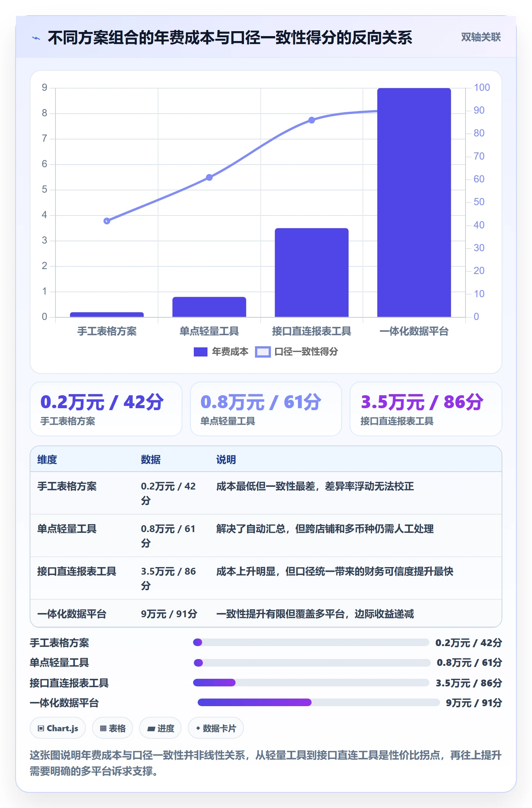532x808 pixels.
Task: Select the 单点轻量工具 table row name
Action: pyautogui.click(x=67, y=529)
